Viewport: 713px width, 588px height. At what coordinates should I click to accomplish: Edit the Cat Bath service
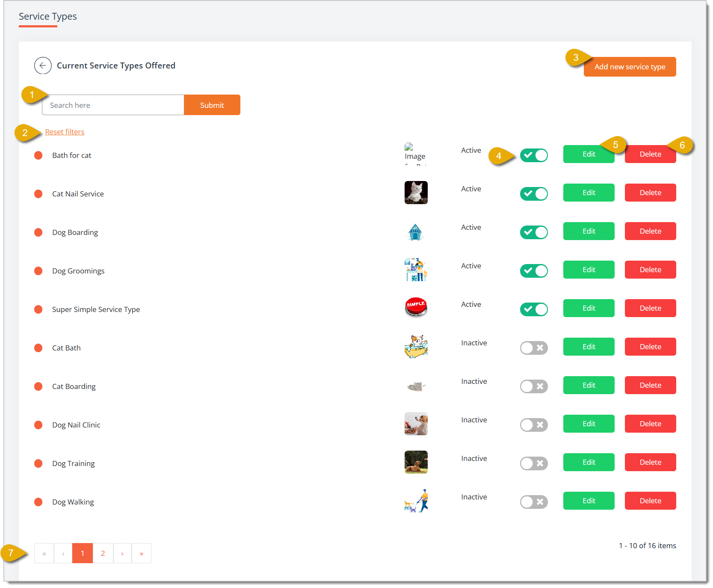tap(589, 347)
